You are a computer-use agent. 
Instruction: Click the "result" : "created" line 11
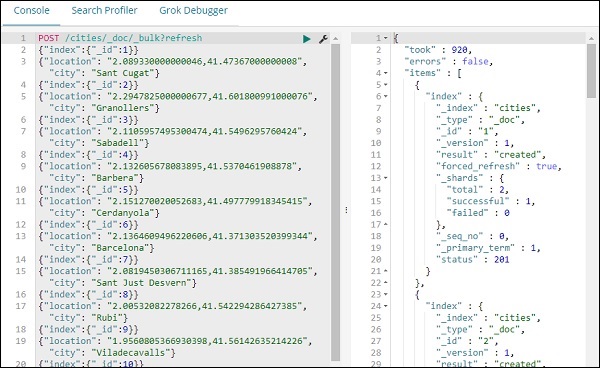click(x=491, y=155)
